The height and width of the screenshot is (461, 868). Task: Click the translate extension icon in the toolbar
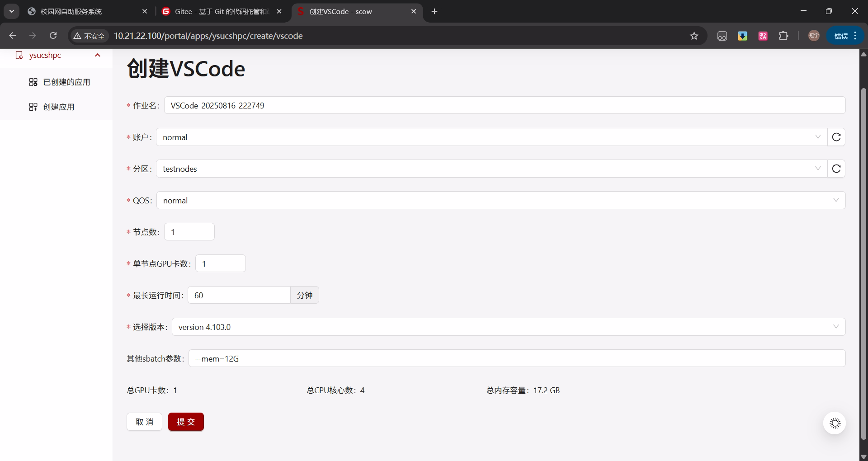coord(763,36)
